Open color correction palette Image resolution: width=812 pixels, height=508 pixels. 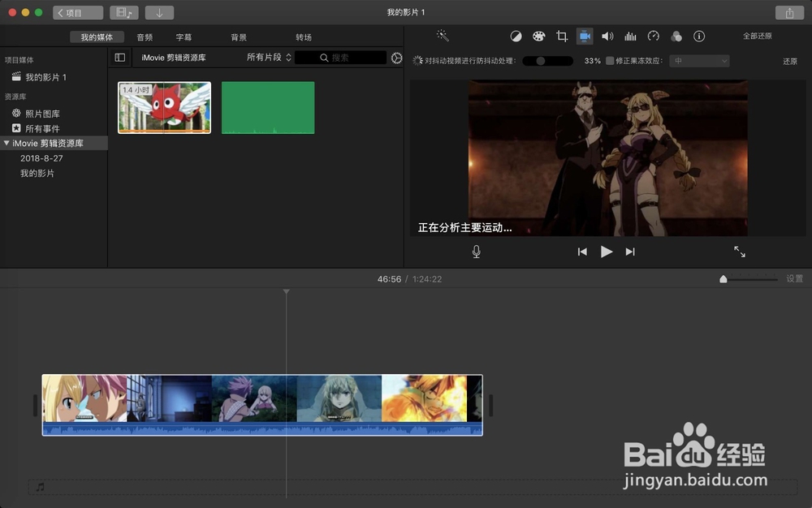coord(538,37)
